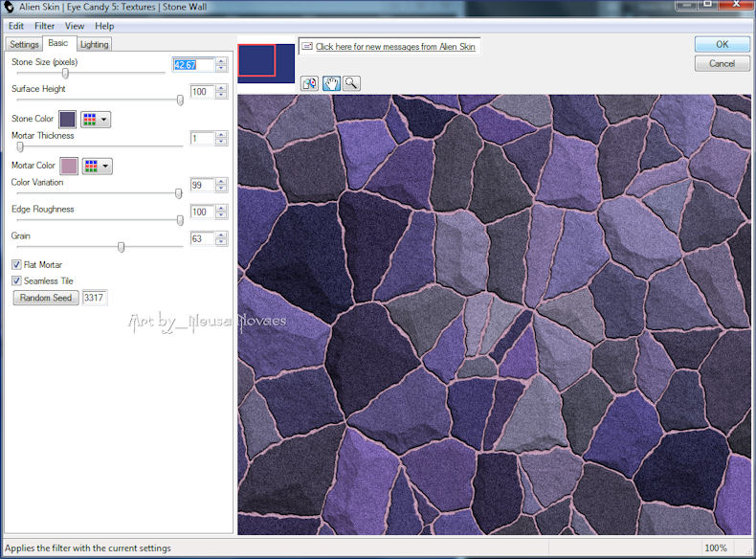This screenshot has height=559, width=756.
Task: Click the Grain slider handle
Action: click(121, 247)
